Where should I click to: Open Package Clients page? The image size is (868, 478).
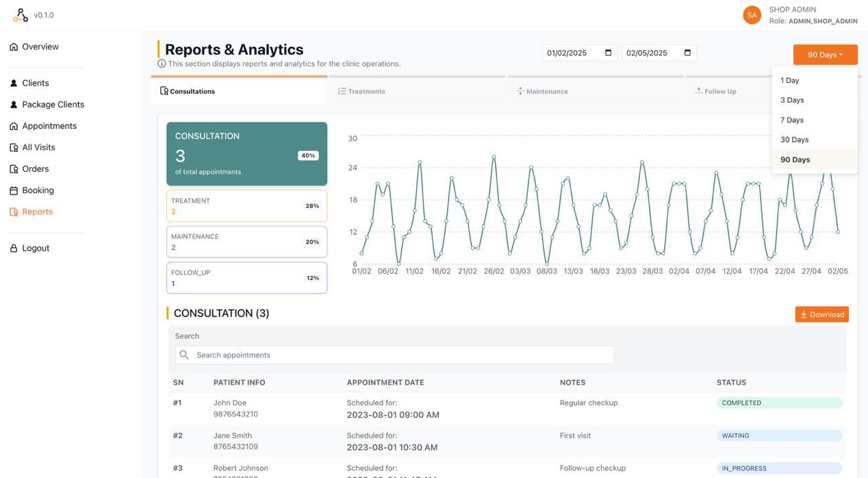coord(53,105)
